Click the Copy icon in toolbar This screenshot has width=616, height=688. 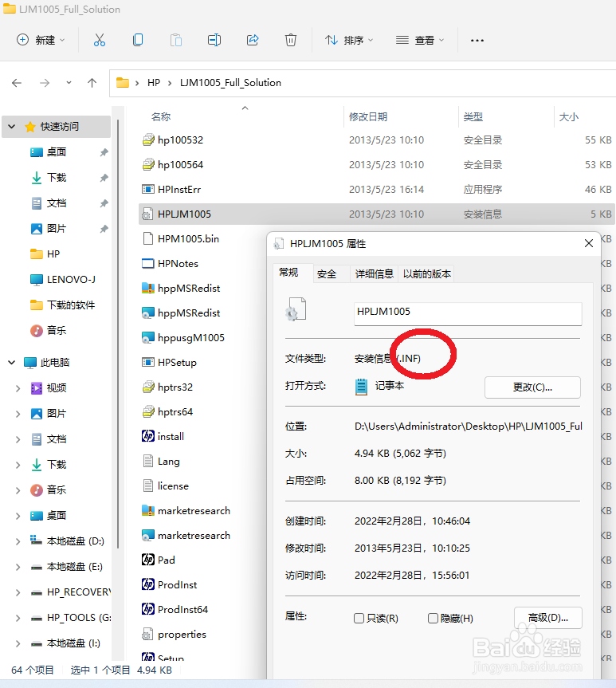[138, 40]
